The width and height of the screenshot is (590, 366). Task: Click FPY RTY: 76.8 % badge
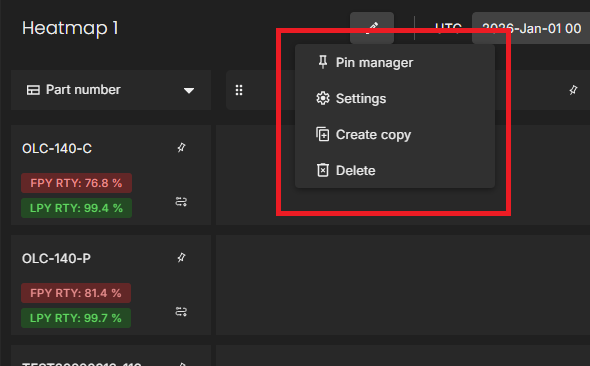[x=76, y=183]
